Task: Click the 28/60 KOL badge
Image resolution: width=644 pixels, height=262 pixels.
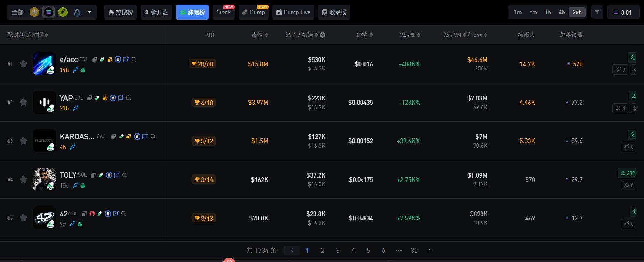Action: click(x=202, y=64)
